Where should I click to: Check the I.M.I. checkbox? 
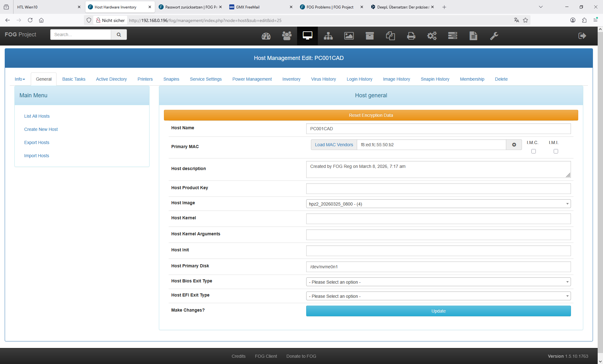click(556, 151)
